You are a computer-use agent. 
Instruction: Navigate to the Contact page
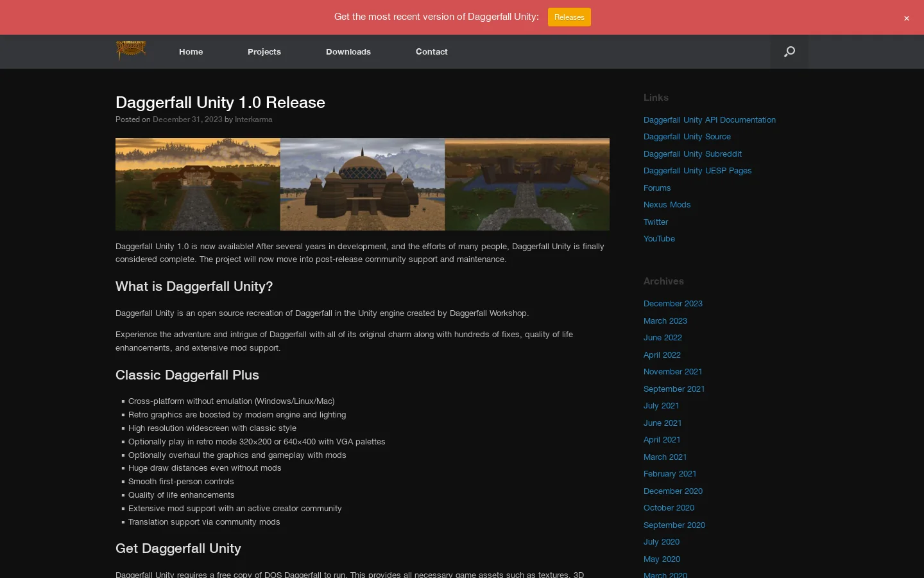pos(432,51)
